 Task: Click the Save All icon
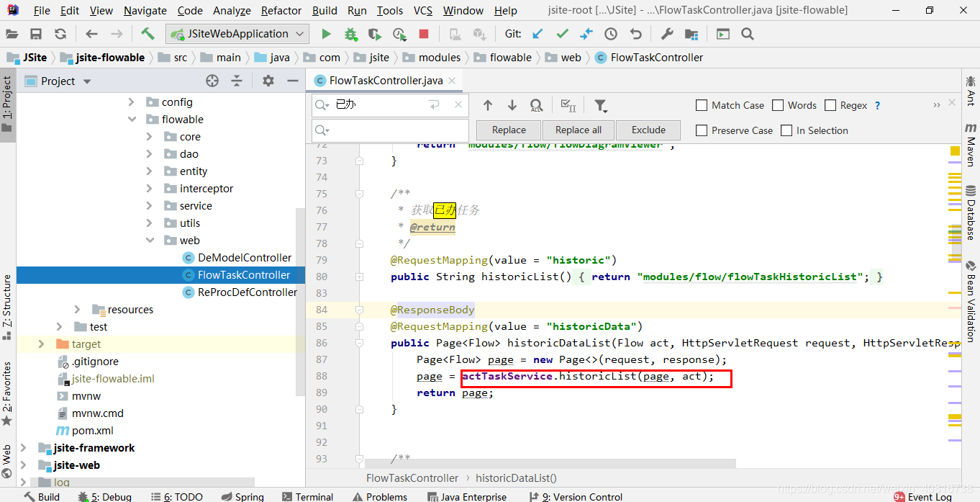(36, 34)
